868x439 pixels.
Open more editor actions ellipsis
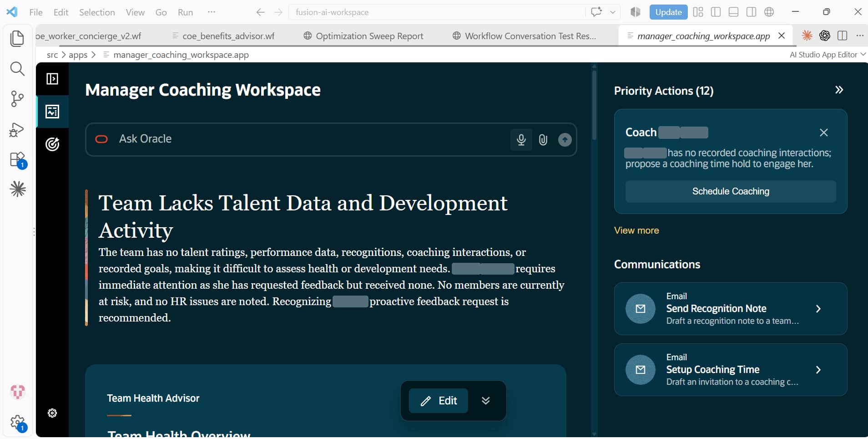859,36
